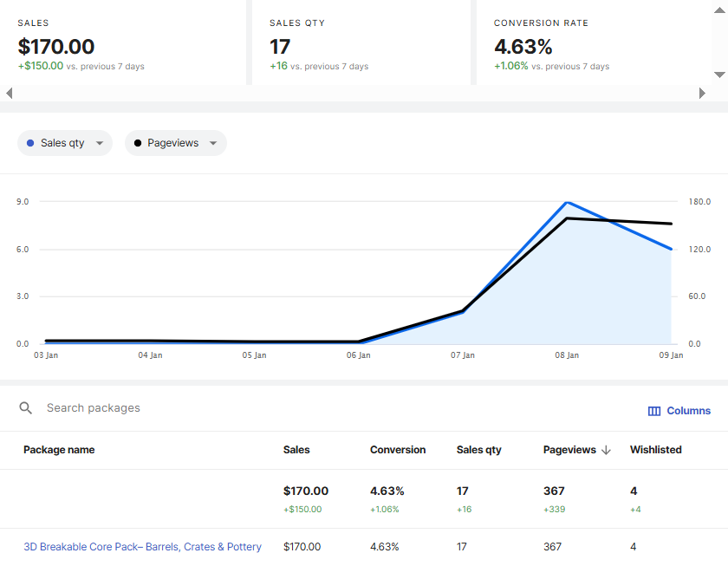Image resolution: width=728 pixels, height=566 pixels.
Task: Click the 07 Jan axis label
Action: click(463, 355)
